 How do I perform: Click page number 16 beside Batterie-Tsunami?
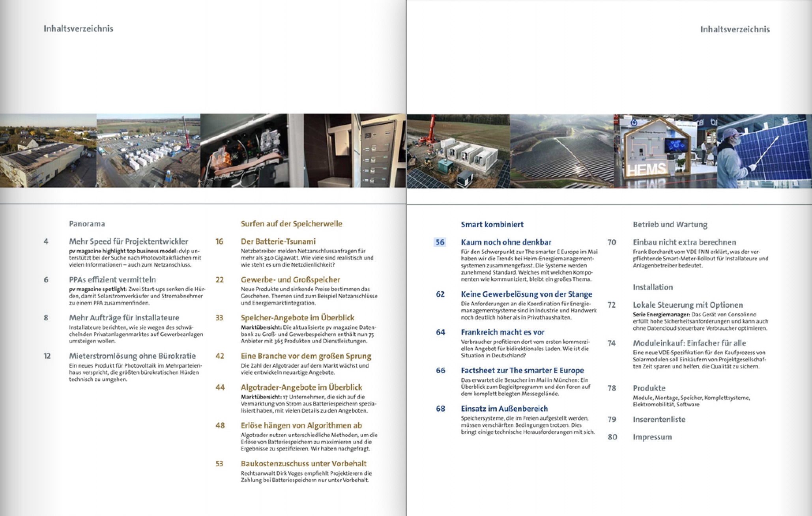point(219,241)
